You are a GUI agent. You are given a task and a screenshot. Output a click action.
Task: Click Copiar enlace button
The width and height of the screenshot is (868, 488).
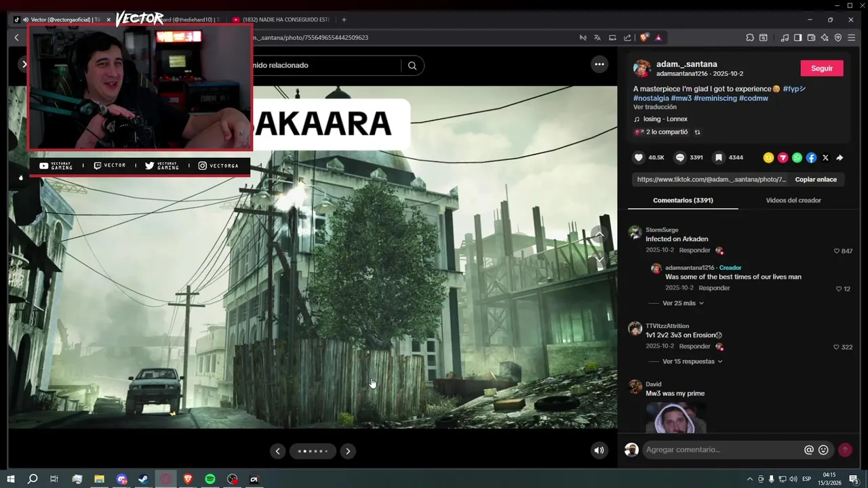tap(816, 180)
